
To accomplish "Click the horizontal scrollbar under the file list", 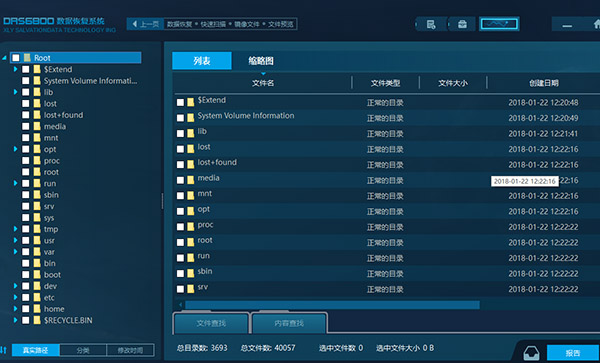I will point(332,305).
